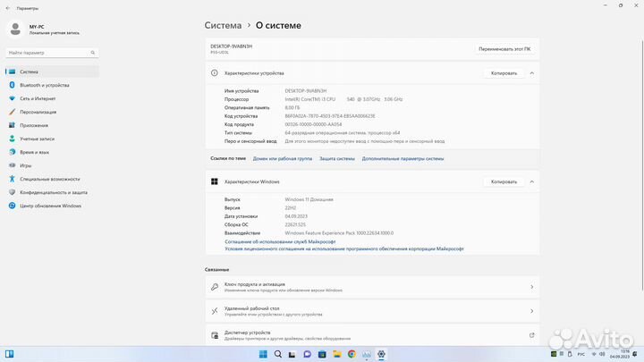Click the back arrow in Параметры
The image size is (644, 362).
8,8
